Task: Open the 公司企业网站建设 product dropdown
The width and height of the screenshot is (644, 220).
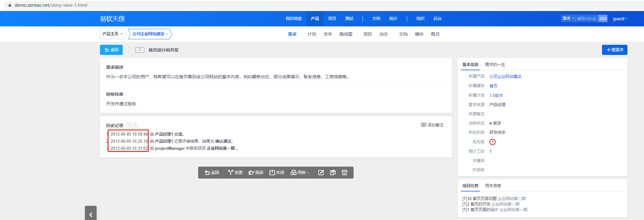Action: [150, 34]
